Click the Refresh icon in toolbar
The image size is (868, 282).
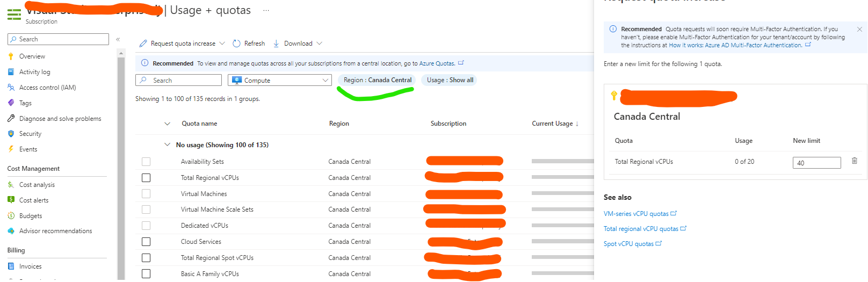click(x=236, y=44)
